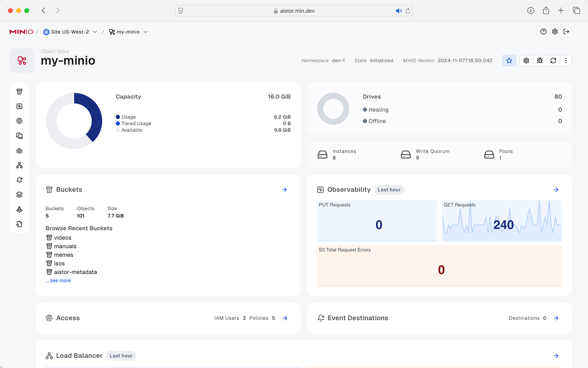Click the GET Requests chart card
This screenshot has height=368, width=588.
(x=502, y=221)
